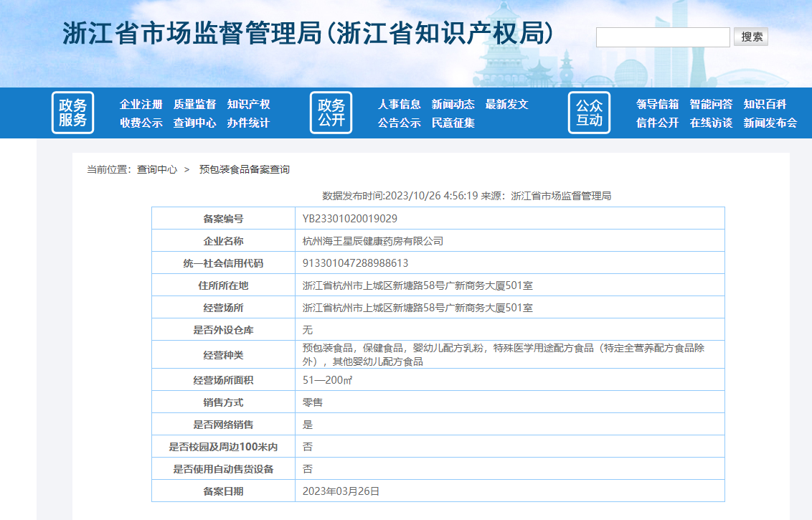The height and width of the screenshot is (520, 812).
Task: Open 新闻发布会 link
Action: coord(770,123)
